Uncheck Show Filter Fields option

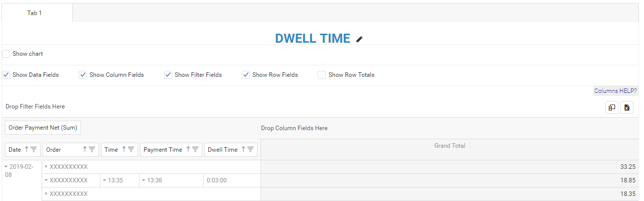coord(168,75)
